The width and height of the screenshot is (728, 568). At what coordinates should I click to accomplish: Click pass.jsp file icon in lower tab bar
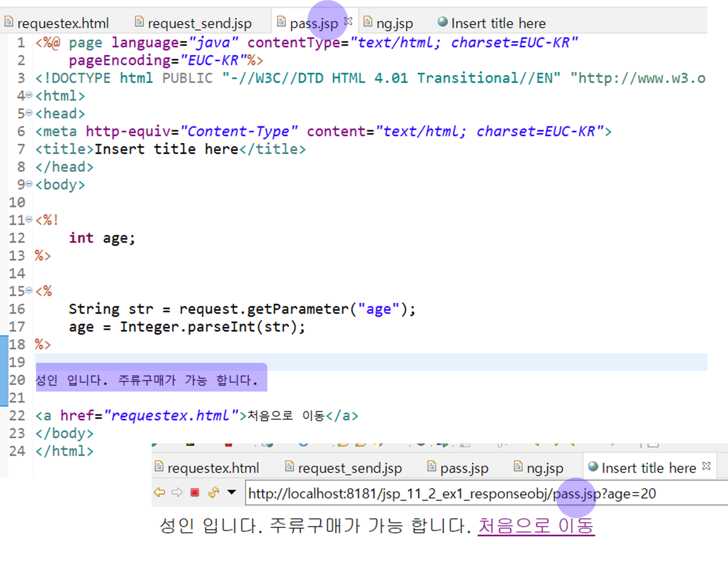(431, 466)
